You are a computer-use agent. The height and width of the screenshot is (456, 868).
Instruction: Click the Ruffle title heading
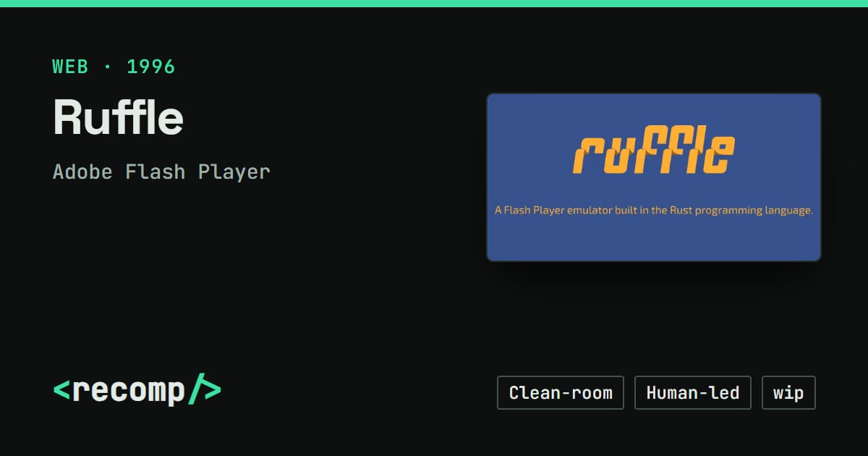[118, 117]
